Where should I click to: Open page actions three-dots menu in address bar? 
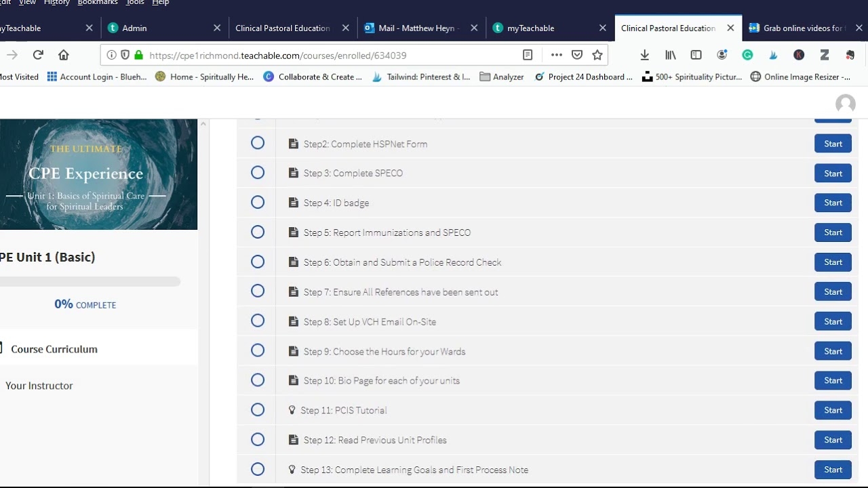pos(557,55)
